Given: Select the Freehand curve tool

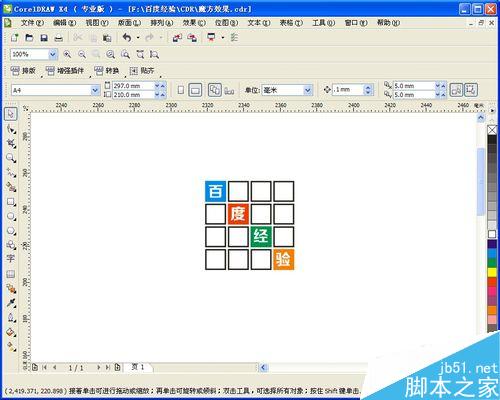Looking at the screenshot, I should [11, 173].
